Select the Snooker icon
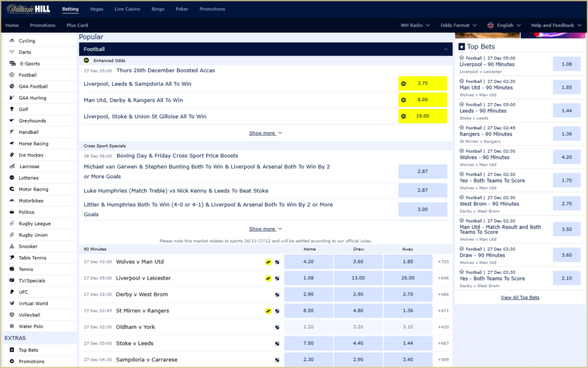 [x=11, y=246]
